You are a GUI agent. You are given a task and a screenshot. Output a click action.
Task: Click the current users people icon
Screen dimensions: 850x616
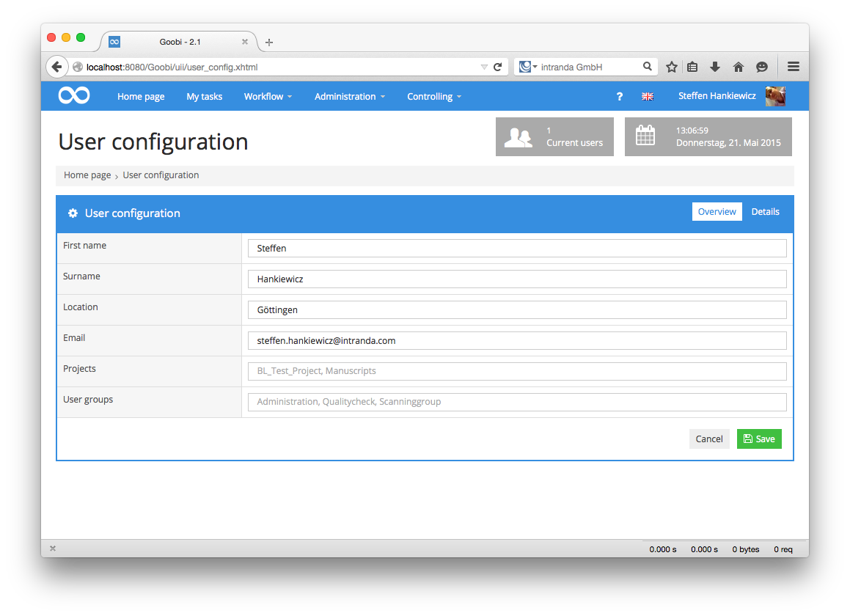519,137
